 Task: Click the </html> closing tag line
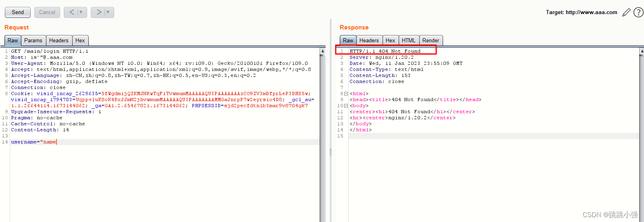[x=361, y=130]
